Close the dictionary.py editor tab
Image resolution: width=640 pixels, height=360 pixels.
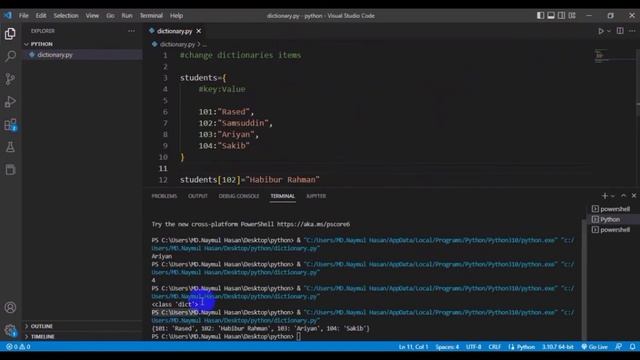coord(198,31)
